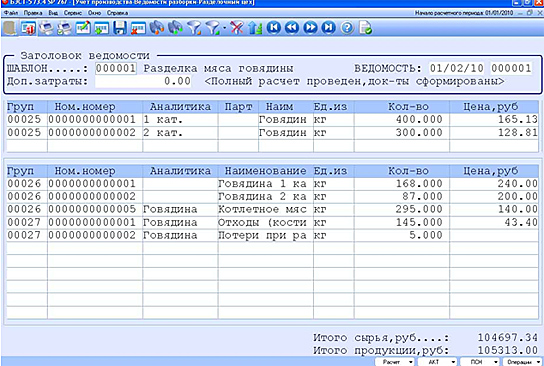Expand the АКТ dropdown at bottom

click(x=437, y=362)
